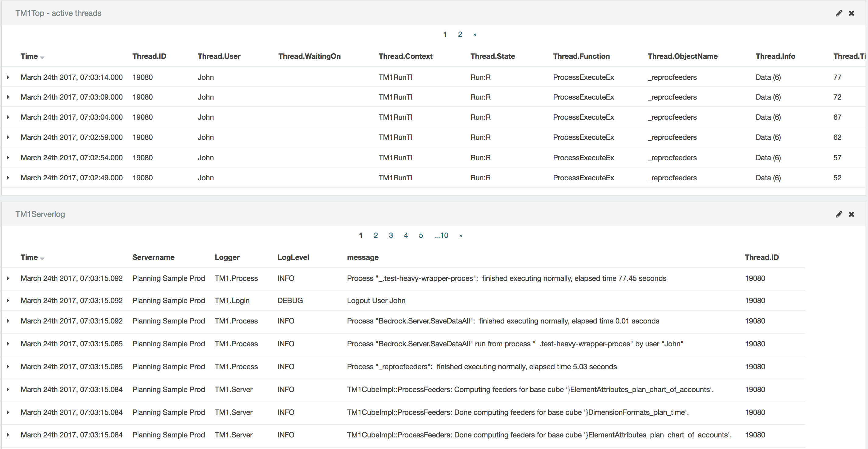Sort by Thread.ID column in TM1Top
This screenshot has height=449, width=868.
pyautogui.click(x=149, y=56)
